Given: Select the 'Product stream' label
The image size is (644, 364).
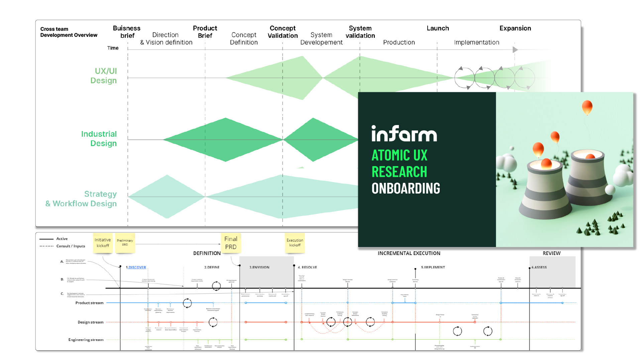Looking at the screenshot, I should coord(89,303).
